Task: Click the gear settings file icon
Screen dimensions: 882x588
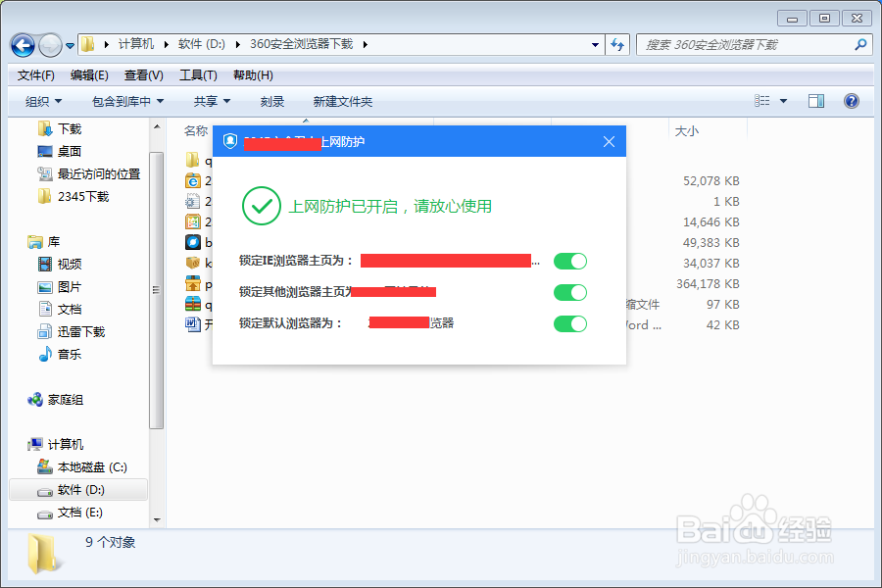Action: tap(193, 201)
